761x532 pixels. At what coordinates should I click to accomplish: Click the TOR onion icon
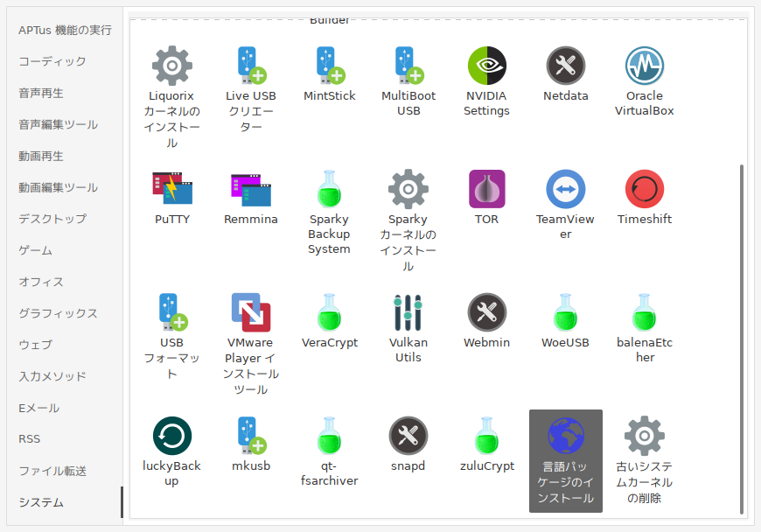click(487, 189)
